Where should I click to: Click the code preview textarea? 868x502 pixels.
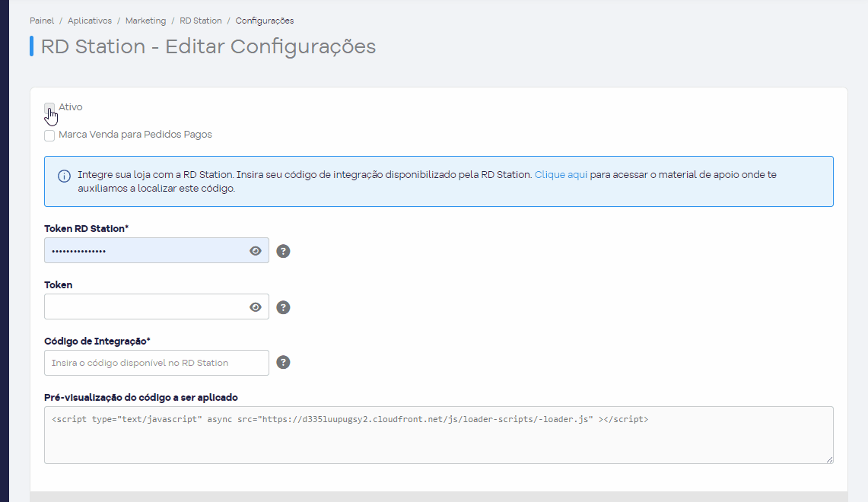(439, 435)
